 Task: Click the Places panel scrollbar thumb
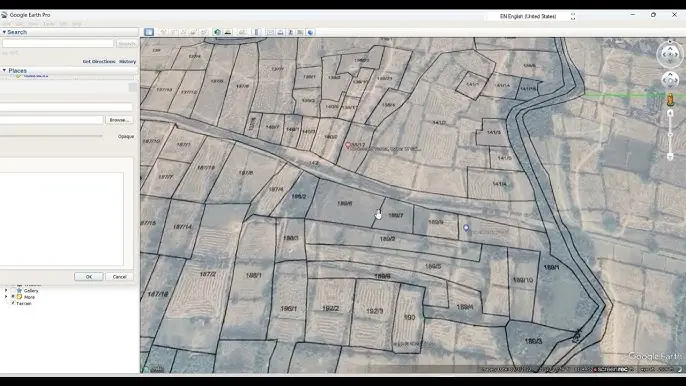click(x=133, y=87)
